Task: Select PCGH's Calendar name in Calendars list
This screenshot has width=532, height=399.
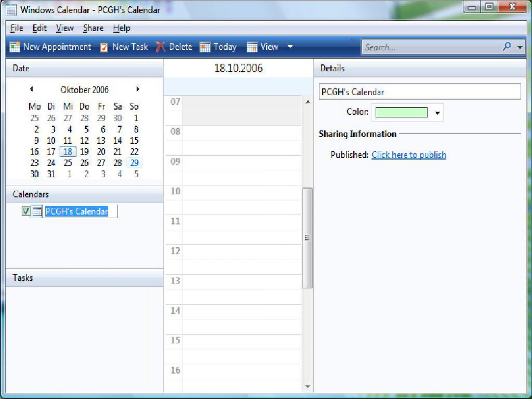Action: click(76, 211)
